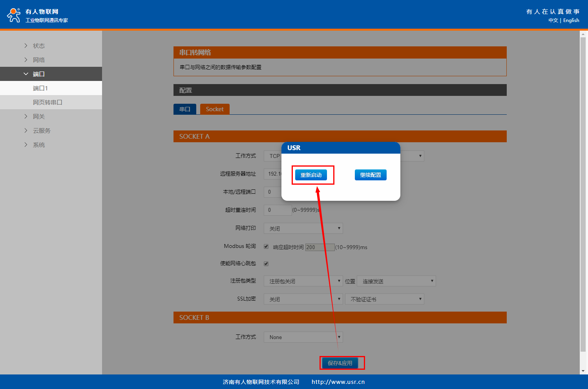
Task: Switch to the Socket tab
Action: (215, 109)
